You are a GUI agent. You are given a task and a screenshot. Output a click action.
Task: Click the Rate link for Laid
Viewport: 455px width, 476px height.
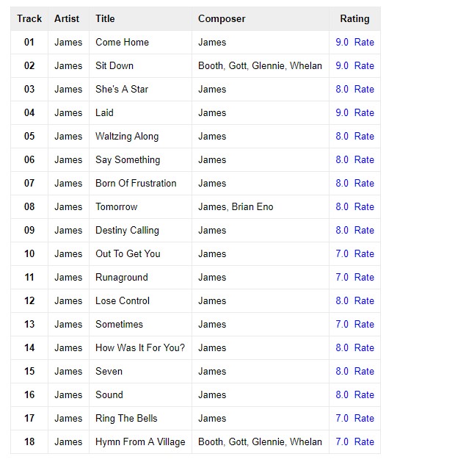364,112
